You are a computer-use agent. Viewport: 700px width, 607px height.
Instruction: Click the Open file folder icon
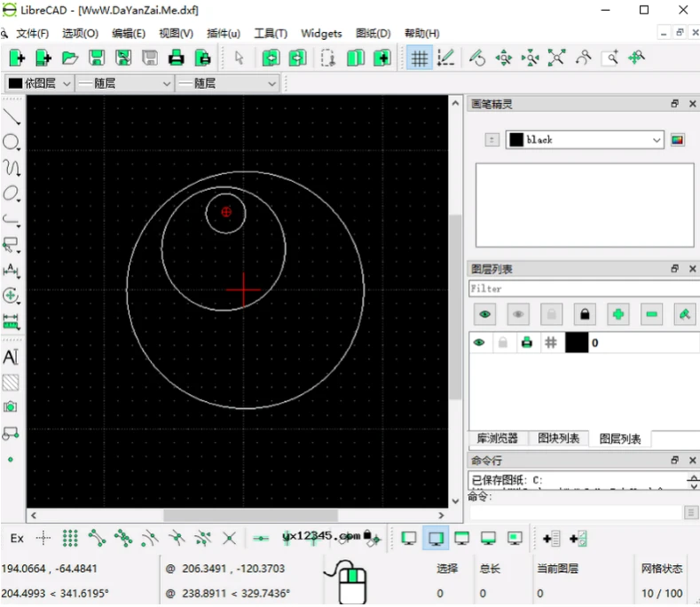pos(69,58)
